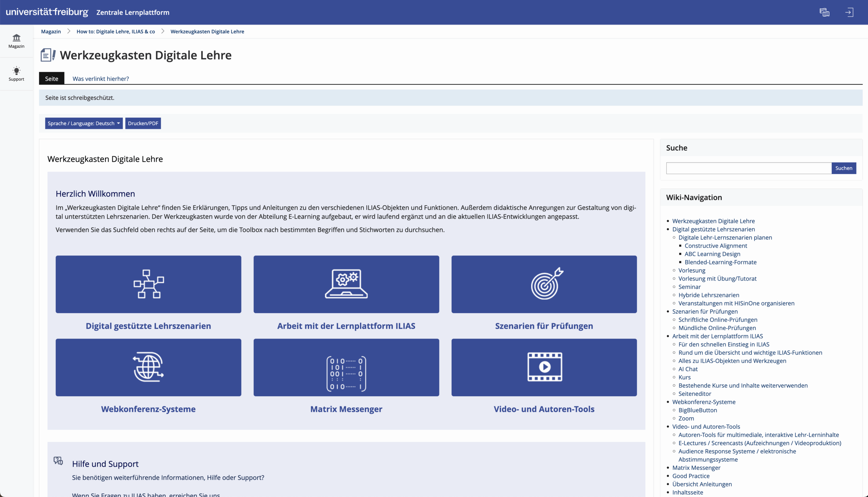868x497 pixels.
Task: Go to How to: Digitale Lehre breadcrumb
Action: (x=116, y=32)
